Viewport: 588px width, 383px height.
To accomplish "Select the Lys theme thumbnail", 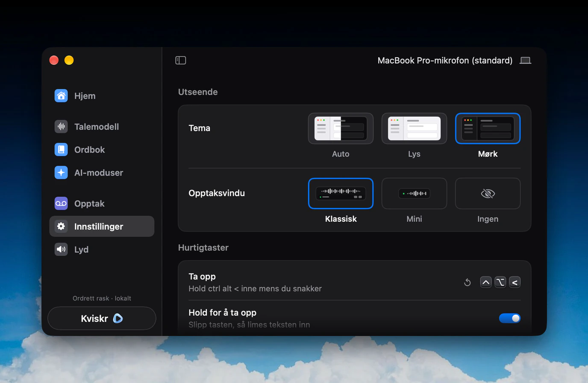I will (x=414, y=129).
